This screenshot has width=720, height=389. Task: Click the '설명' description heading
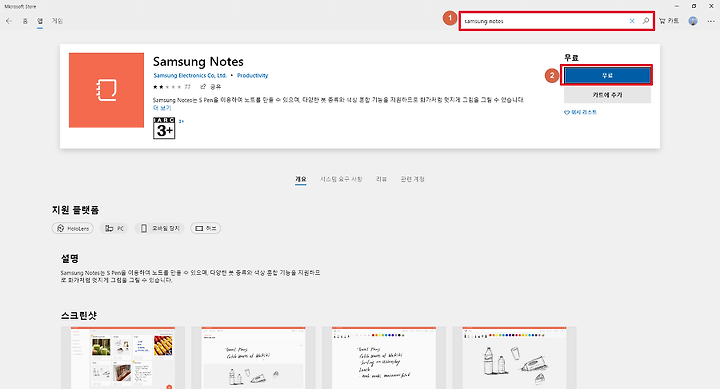70,259
